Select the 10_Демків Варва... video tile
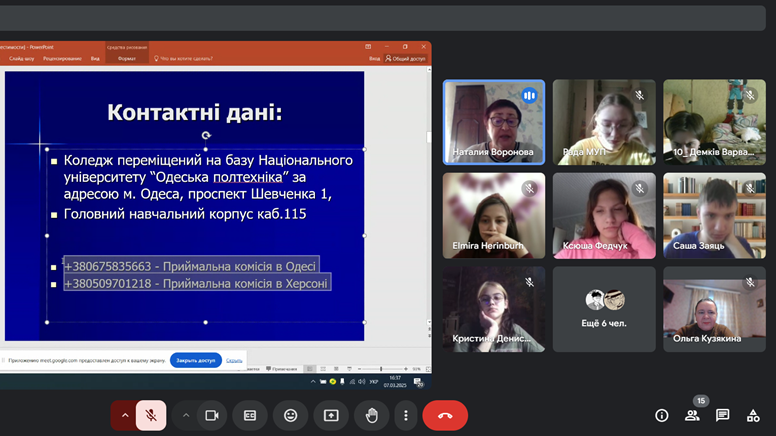Viewport: 776px width, 436px height. [x=714, y=122]
